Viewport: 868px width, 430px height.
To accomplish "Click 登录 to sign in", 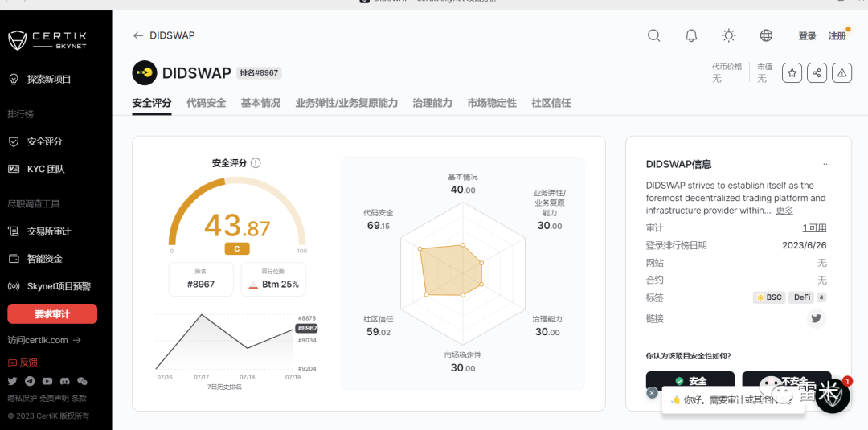I will [807, 36].
